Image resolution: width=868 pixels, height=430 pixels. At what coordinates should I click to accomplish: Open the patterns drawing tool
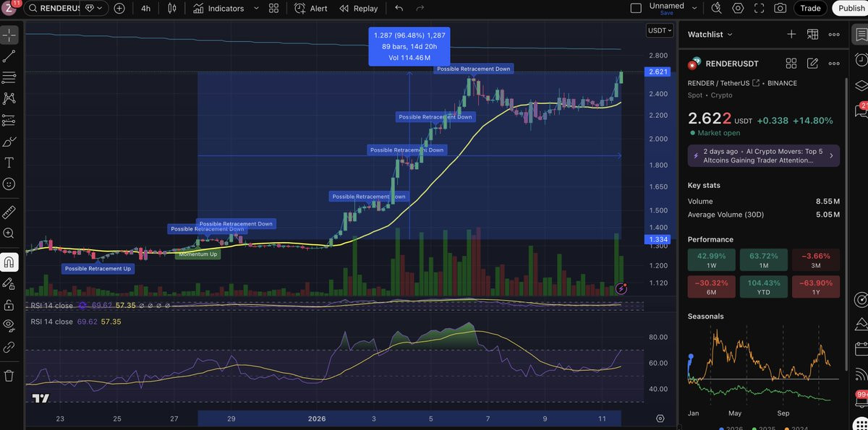tap(9, 98)
